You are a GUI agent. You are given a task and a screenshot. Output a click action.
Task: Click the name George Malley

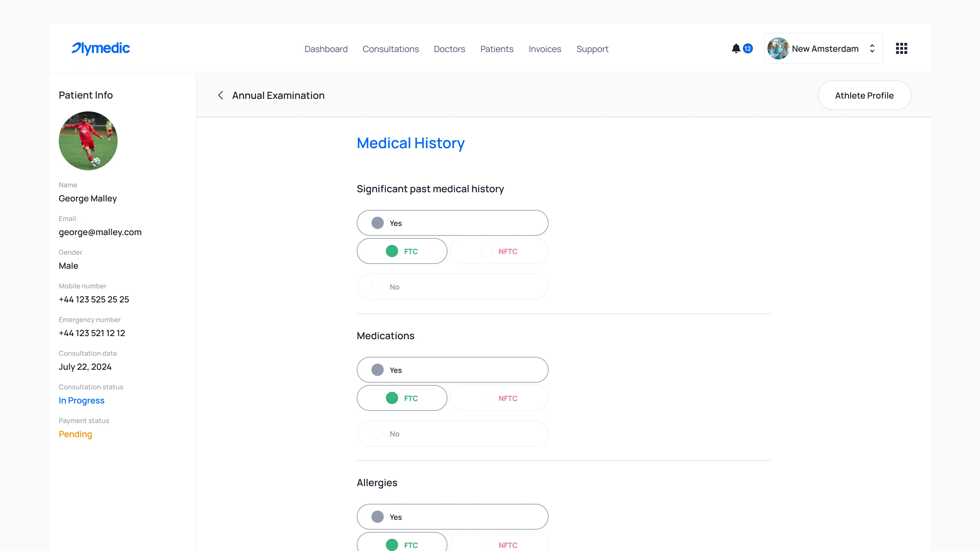coord(88,198)
